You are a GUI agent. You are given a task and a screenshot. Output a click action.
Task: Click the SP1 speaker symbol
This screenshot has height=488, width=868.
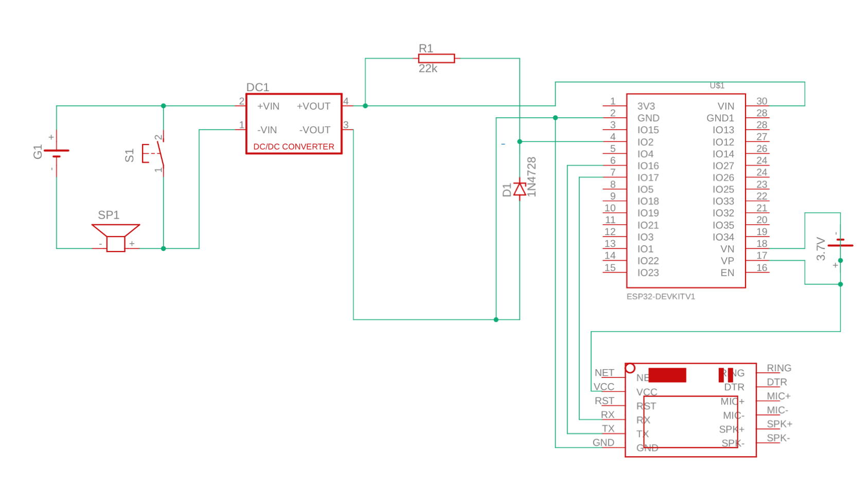pyautogui.click(x=116, y=237)
